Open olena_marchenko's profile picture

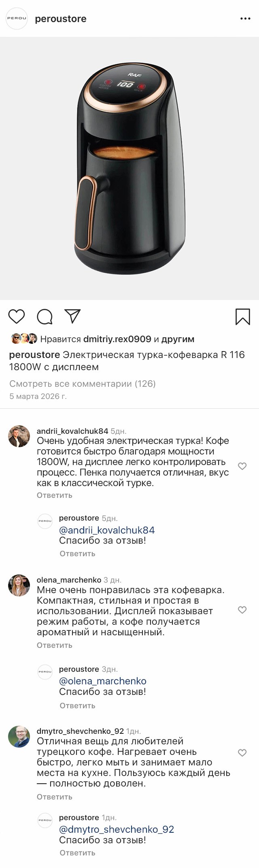pyautogui.click(x=19, y=585)
